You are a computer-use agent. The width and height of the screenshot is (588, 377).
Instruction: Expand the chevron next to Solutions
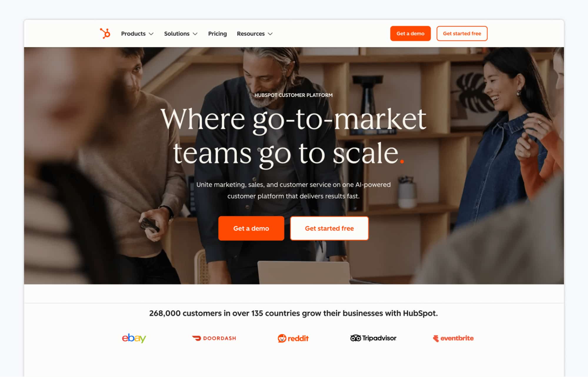click(195, 34)
